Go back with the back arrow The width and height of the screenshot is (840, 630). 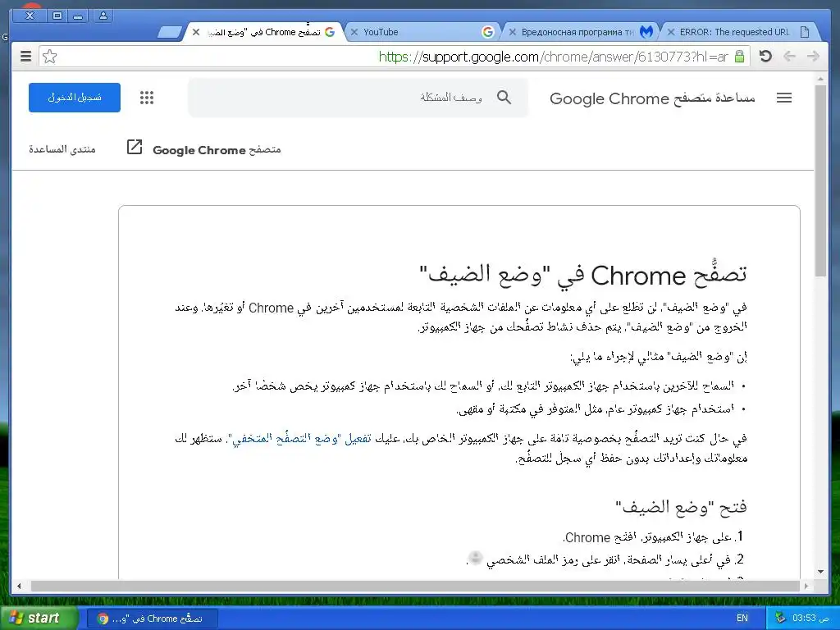(x=789, y=56)
